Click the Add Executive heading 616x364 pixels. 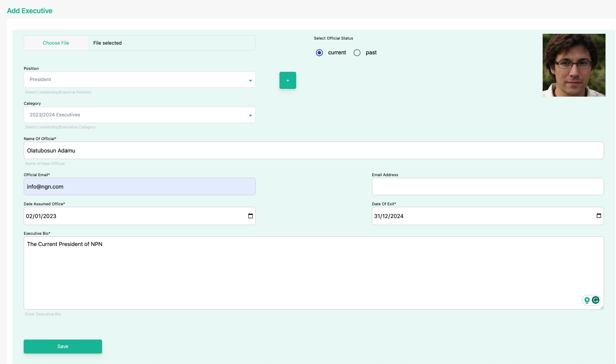coord(29,11)
